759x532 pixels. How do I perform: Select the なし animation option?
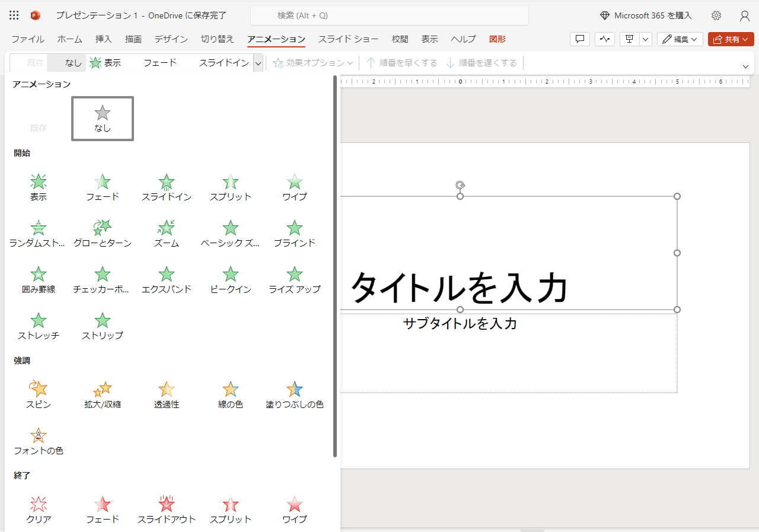click(x=103, y=119)
